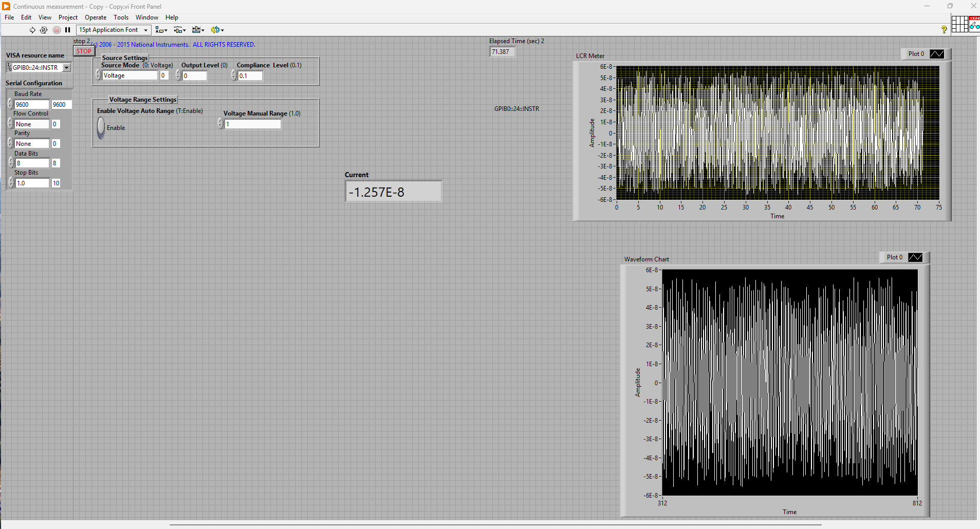Click the Run Continuously icon

(44, 30)
